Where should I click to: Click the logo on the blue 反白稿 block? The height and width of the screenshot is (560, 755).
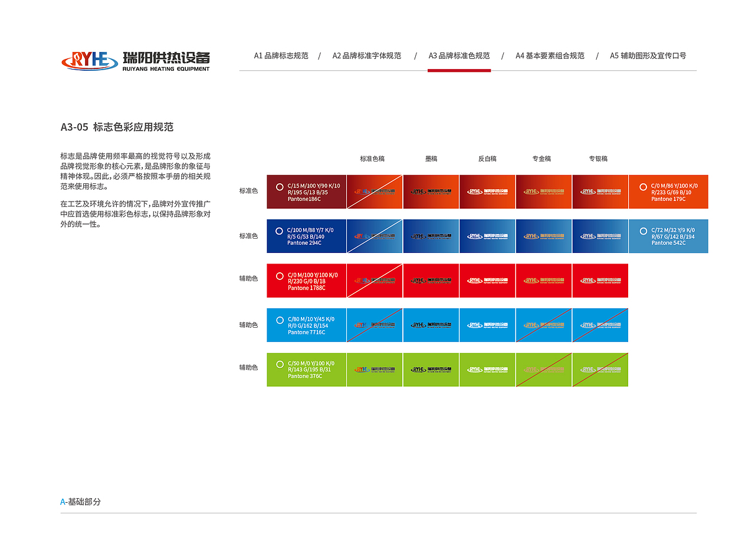(x=487, y=236)
